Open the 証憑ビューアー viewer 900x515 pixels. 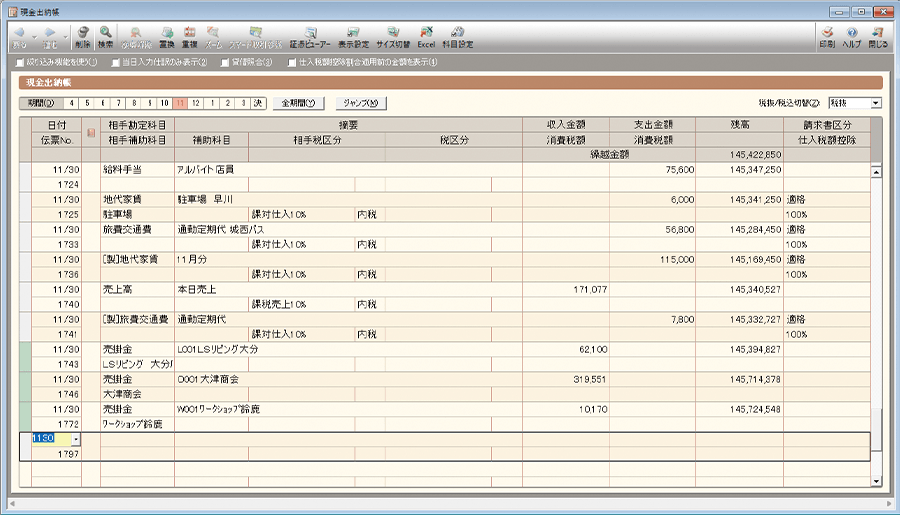point(311,37)
